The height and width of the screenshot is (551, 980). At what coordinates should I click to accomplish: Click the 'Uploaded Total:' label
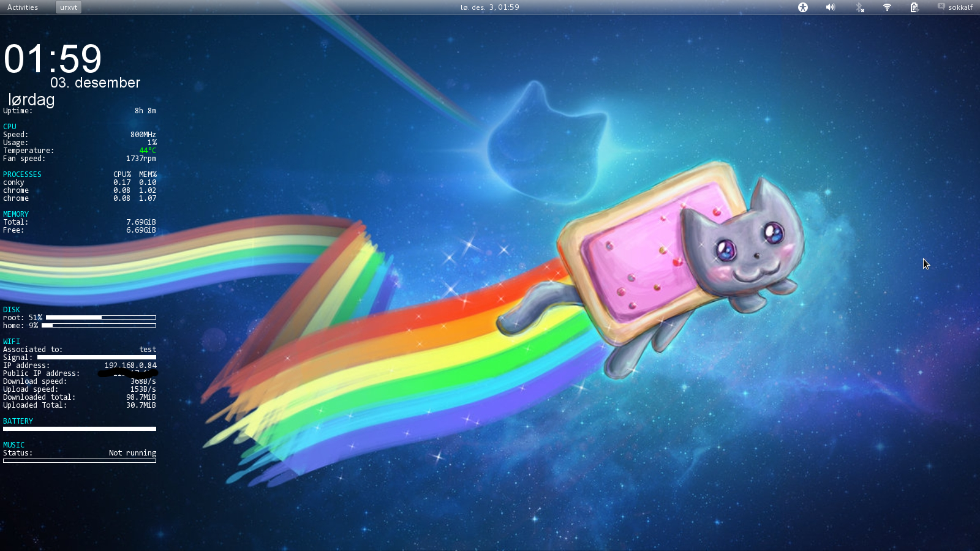[35, 405]
